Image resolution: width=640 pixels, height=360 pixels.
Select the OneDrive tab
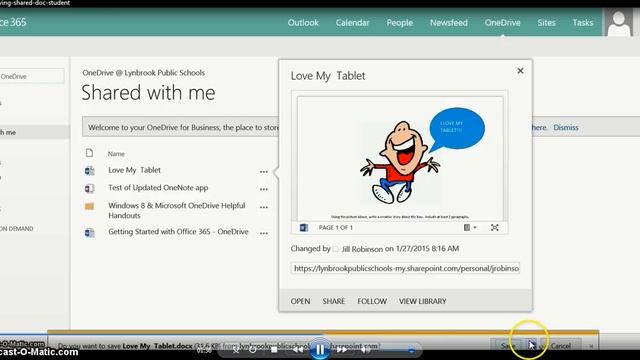tap(502, 23)
